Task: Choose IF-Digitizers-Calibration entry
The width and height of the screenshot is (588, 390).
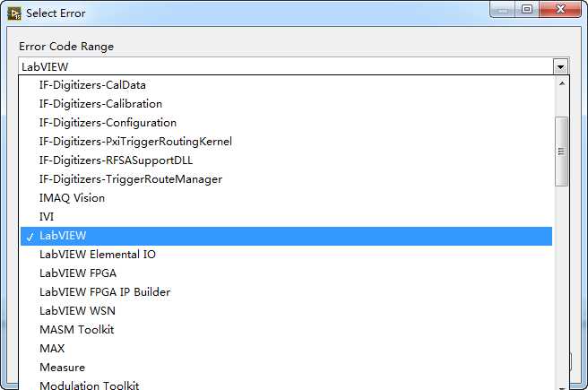Action: pos(286,104)
